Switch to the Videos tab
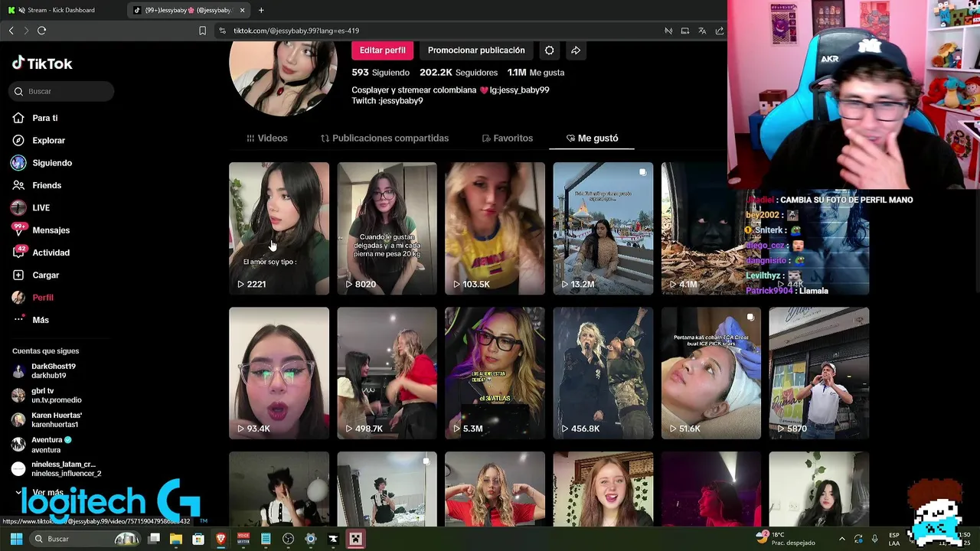Viewport: 980px width, 551px height. click(267, 138)
